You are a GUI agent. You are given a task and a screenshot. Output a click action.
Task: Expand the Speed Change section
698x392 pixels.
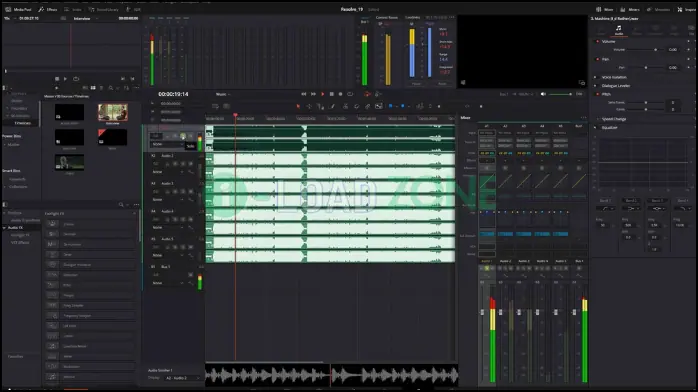tap(614, 119)
